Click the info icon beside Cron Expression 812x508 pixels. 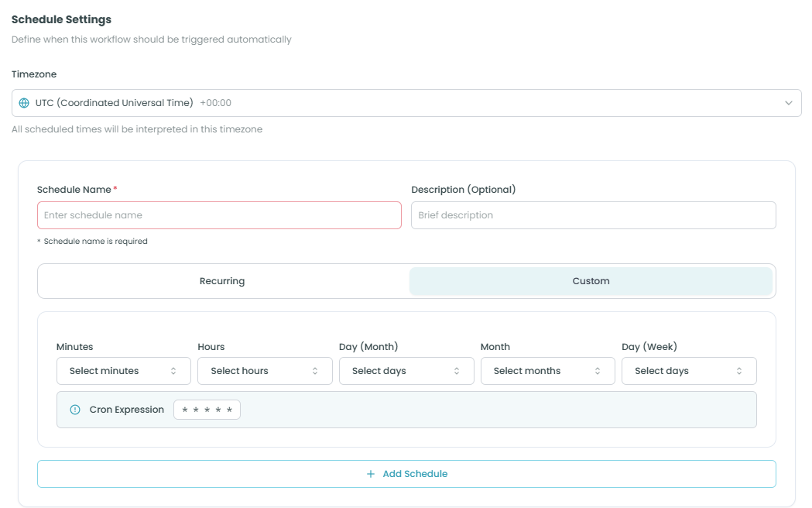(75, 410)
